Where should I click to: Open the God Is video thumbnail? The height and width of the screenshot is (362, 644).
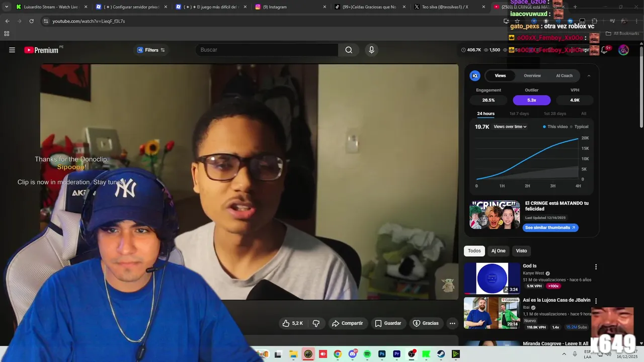coord(492,278)
